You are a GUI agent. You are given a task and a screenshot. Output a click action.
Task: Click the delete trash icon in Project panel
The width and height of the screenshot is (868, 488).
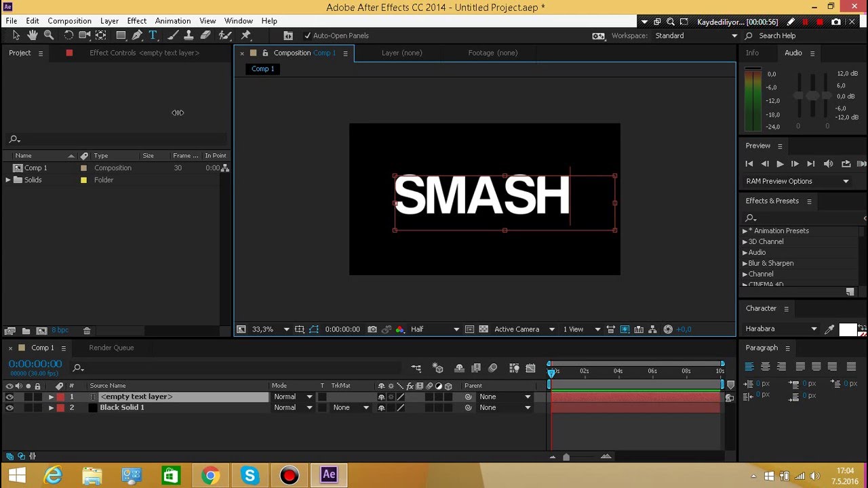tap(87, 331)
